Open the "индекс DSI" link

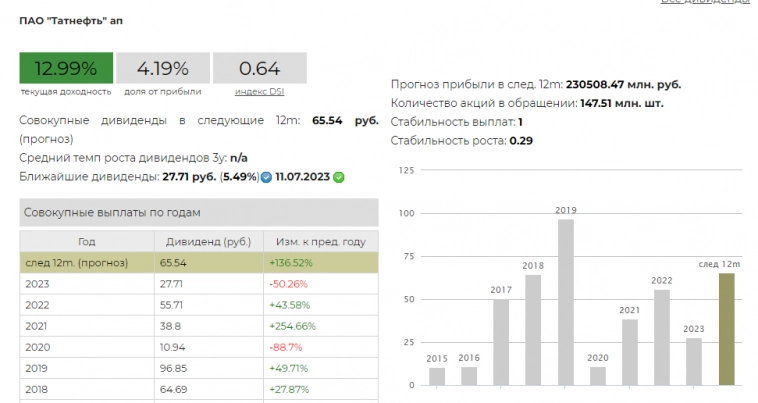pos(258,92)
